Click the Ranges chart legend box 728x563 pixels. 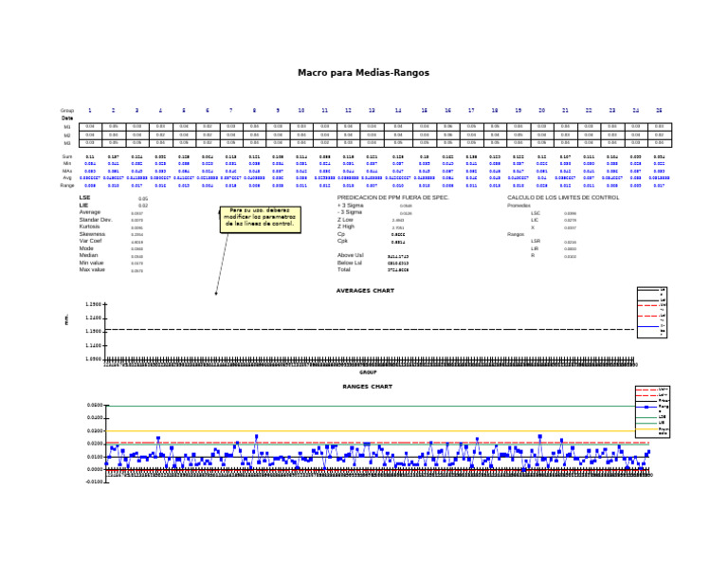[652, 412]
